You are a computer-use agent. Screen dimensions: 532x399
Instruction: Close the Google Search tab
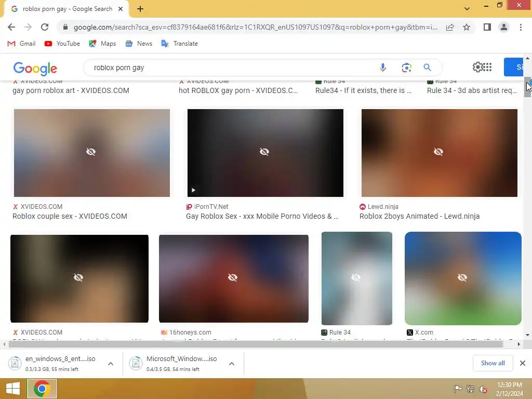pyautogui.click(x=121, y=9)
